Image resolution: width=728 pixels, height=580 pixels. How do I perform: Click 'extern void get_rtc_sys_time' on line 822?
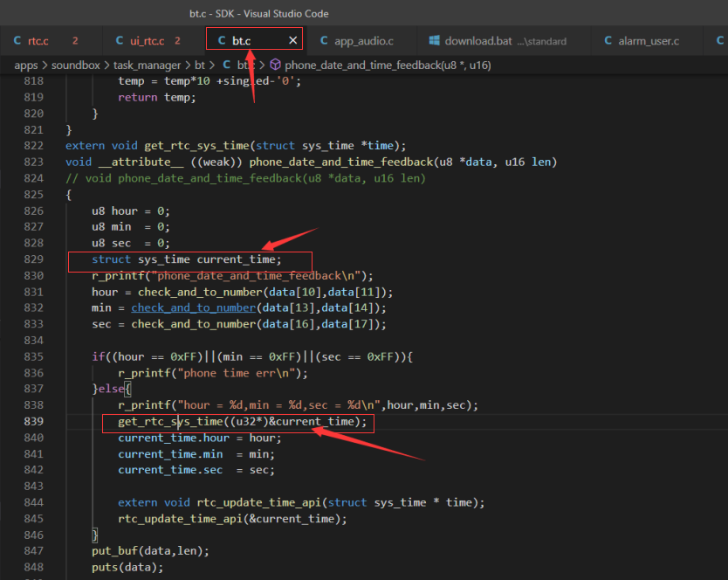(x=236, y=146)
